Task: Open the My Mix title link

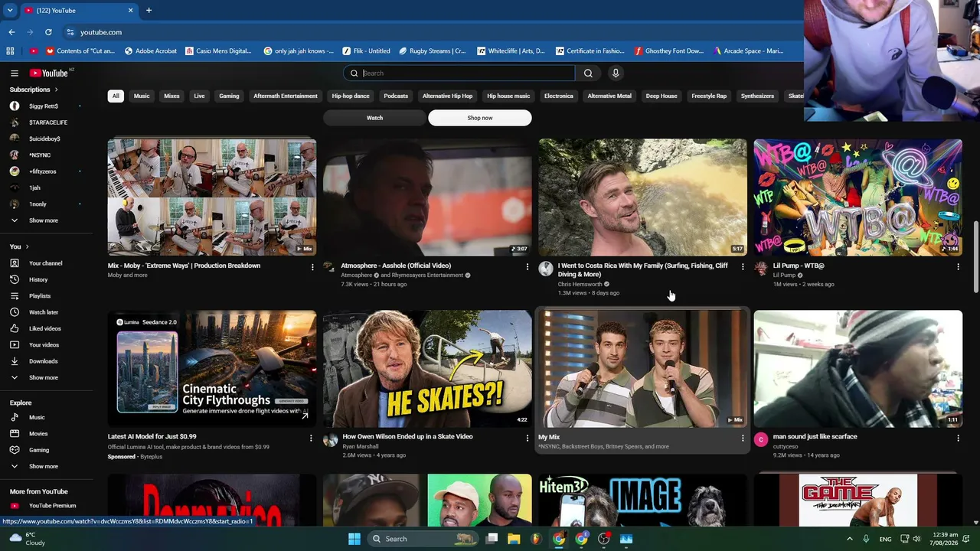Action: pos(549,438)
